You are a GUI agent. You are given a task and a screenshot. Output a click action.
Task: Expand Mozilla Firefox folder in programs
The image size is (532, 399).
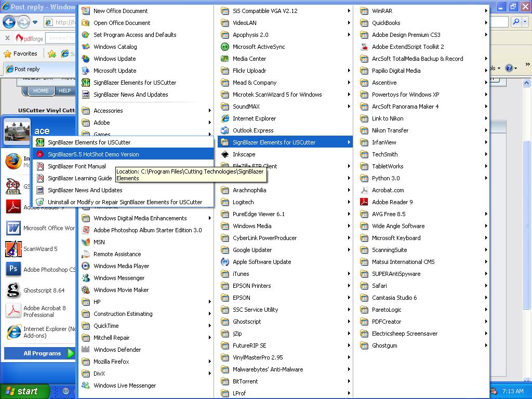click(146, 362)
